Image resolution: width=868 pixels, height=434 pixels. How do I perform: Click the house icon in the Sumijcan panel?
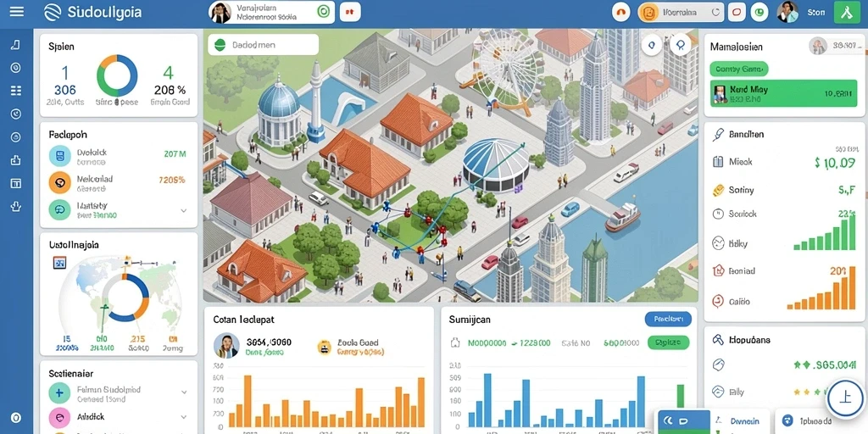coord(455,342)
